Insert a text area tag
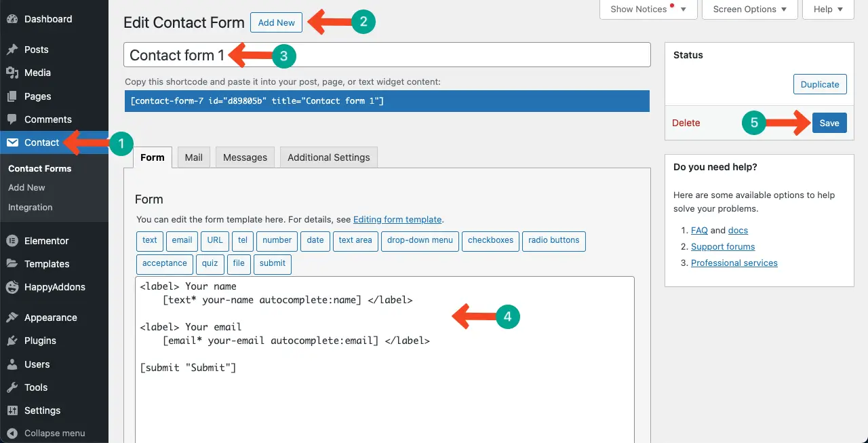Image resolution: width=868 pixels, height=443 pixels. click(x=355, y=241)
